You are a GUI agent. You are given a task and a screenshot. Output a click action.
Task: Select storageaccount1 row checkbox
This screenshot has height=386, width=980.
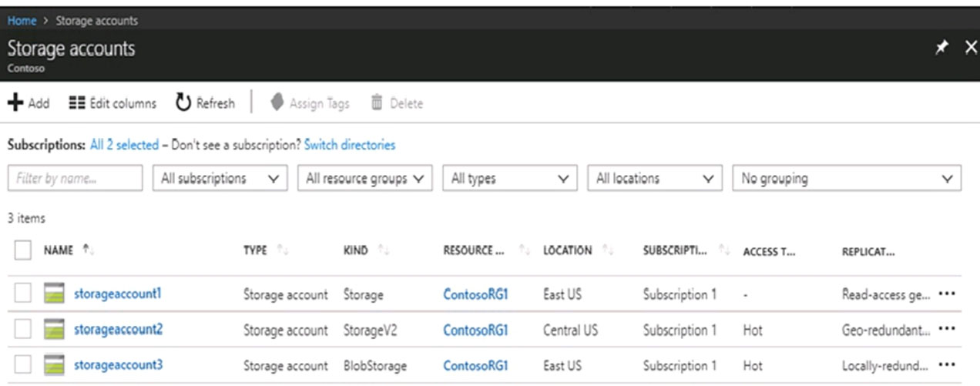click(x=22, y=294)
